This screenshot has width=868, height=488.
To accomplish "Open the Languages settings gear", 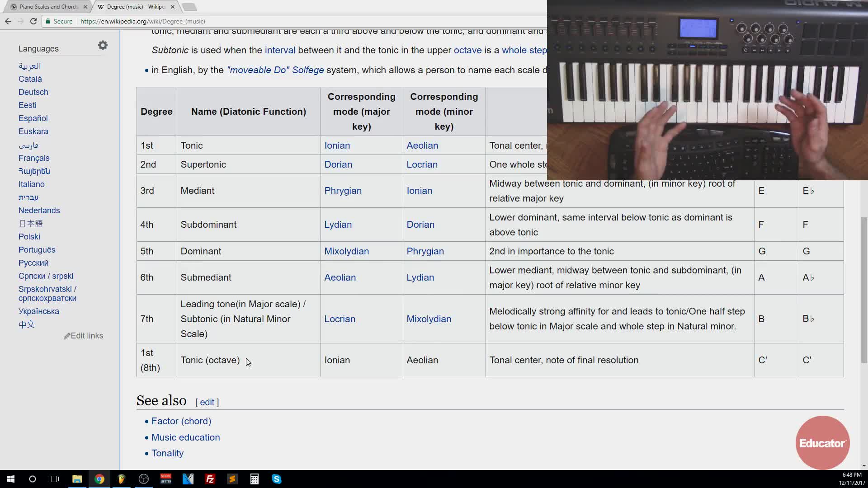I will pos(103,46).
